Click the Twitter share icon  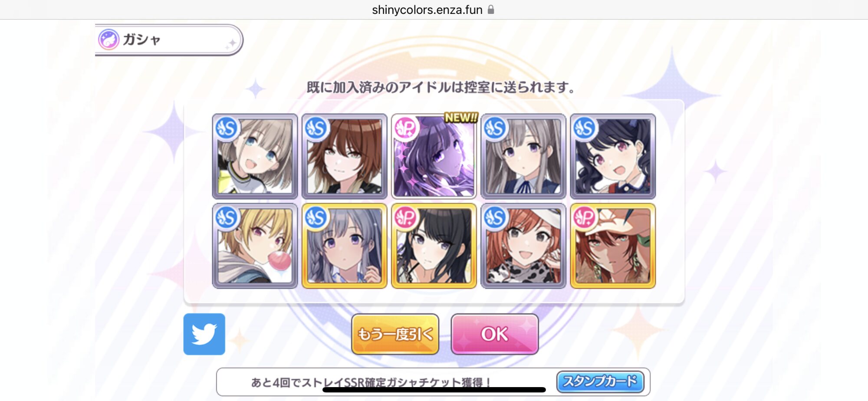pyautogui.click(x=204, y=334)
